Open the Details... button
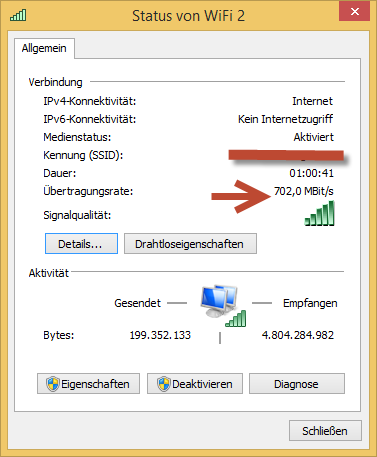 pos(81,244)
